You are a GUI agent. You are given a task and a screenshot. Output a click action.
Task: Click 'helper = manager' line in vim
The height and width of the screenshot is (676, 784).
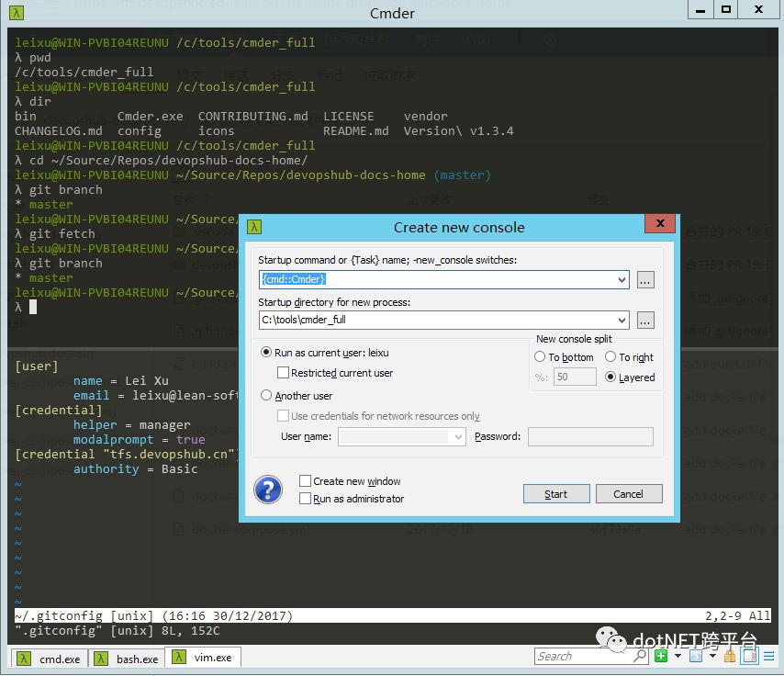132,425
